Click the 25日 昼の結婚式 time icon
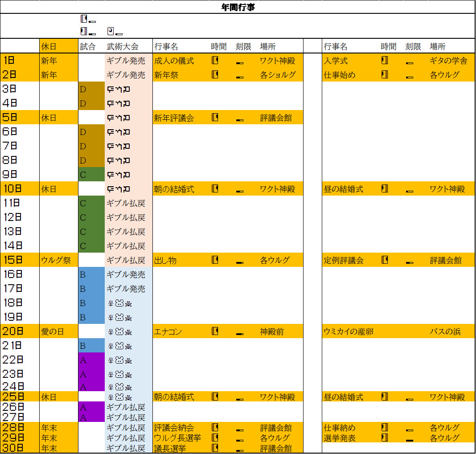This screenshot has height=454, width=476. tap(385, 397)
